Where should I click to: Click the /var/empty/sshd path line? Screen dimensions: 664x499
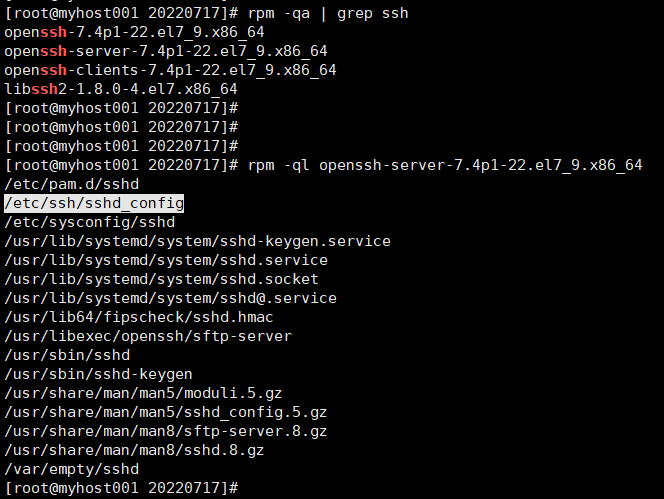point(72,468)
